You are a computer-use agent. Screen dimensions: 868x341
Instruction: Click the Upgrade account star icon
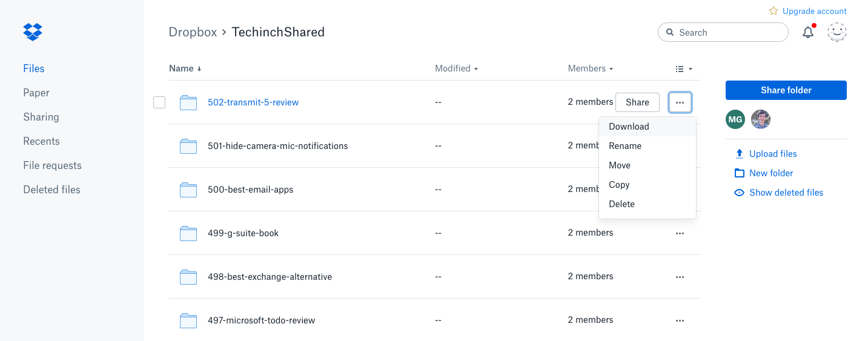(x=774, y=11)
